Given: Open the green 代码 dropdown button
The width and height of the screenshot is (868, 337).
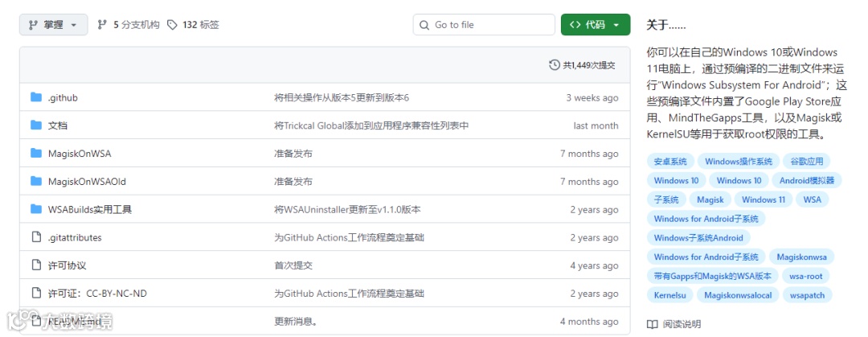Looking at the screenshot, I should pyautogui.click(x=595, y=25).
